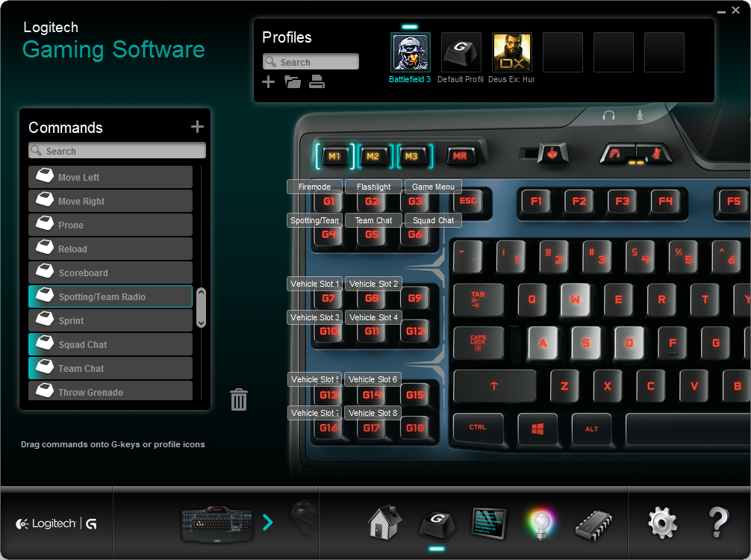The width and height of the screenshot is (751, 560).
Task: Select the Throw Grenade command
Action: (x=110, y=391)
